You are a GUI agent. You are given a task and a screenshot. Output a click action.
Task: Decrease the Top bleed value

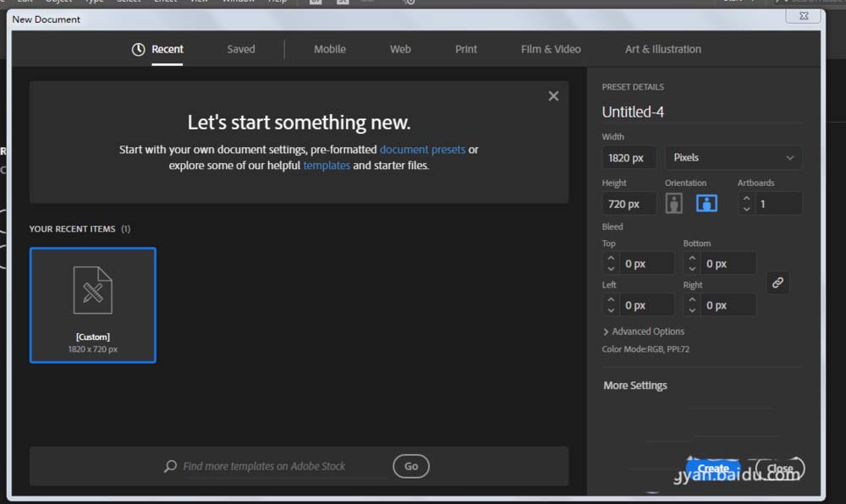pyautogui.click(x=611, y=268)
